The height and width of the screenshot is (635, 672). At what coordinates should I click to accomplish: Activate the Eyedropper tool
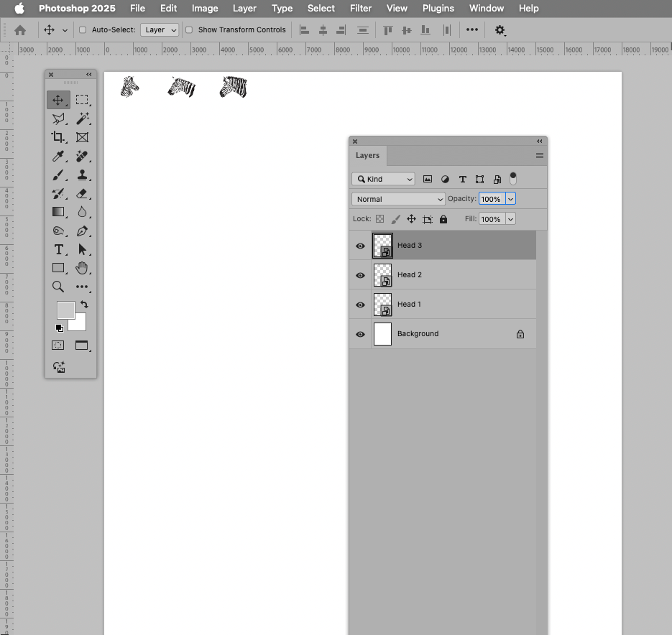click(58, 156)
